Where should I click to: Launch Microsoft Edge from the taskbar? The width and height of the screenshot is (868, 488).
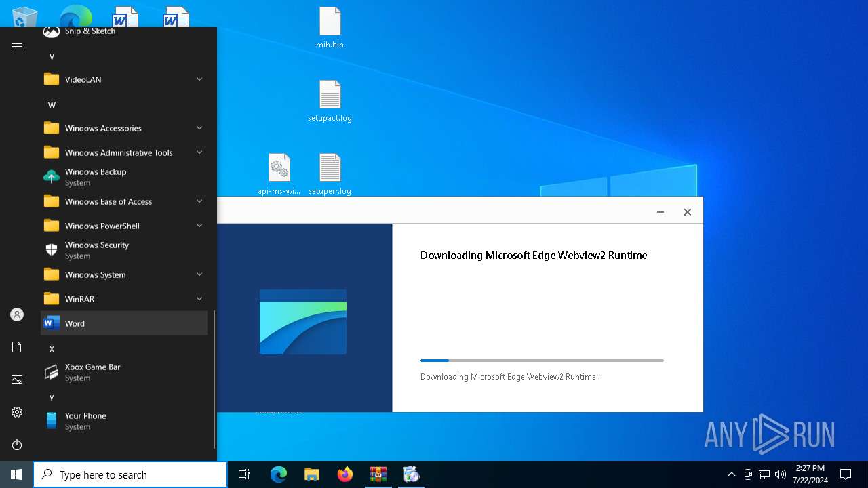[x=279, y=474]
